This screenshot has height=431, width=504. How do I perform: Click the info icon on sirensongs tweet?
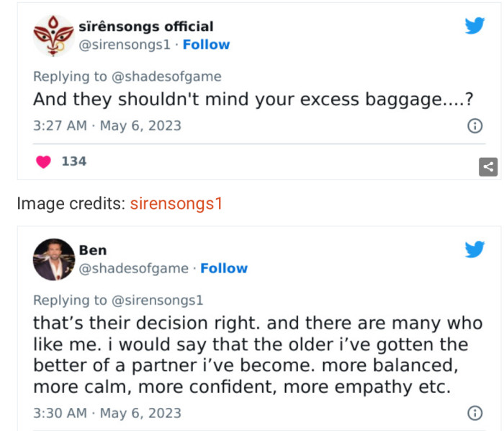click(474, 126)
